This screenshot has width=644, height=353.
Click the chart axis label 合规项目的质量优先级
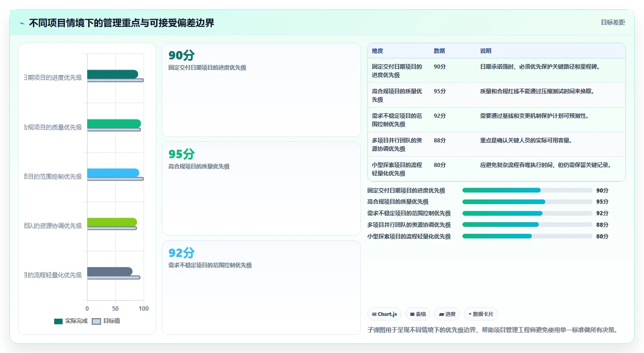[x=53, y=127]
